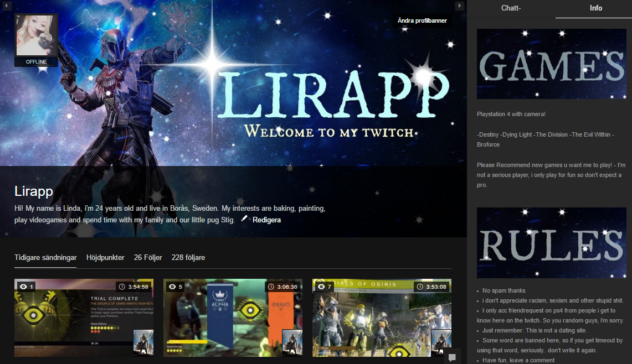Click the eye view-count icon showing 1
This screenshot has height=364, width=632.
[x=23, y=287]
